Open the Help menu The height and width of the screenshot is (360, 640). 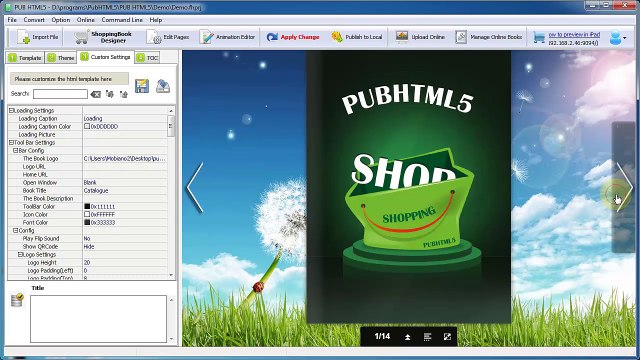[156, 20]
